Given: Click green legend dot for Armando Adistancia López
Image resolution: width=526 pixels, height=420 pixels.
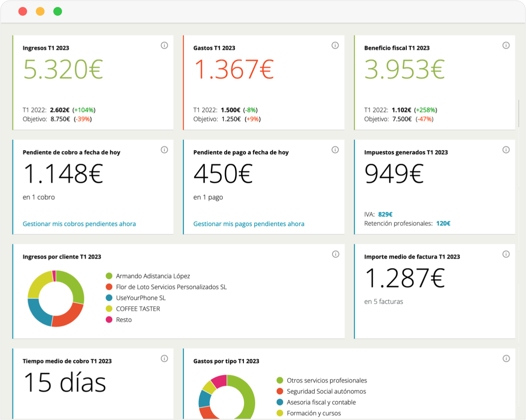Looking at the screenshot, I should click(x=109, y=276).
